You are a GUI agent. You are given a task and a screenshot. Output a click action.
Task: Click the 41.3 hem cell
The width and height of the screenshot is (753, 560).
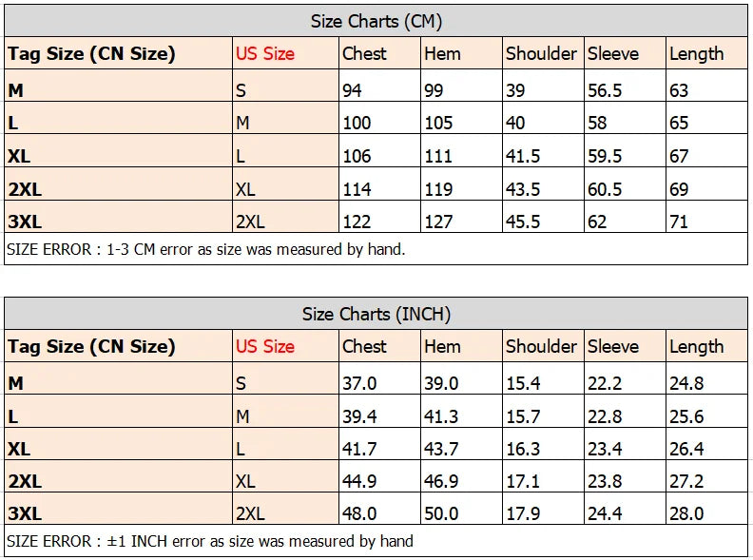[x=441, y=416]
